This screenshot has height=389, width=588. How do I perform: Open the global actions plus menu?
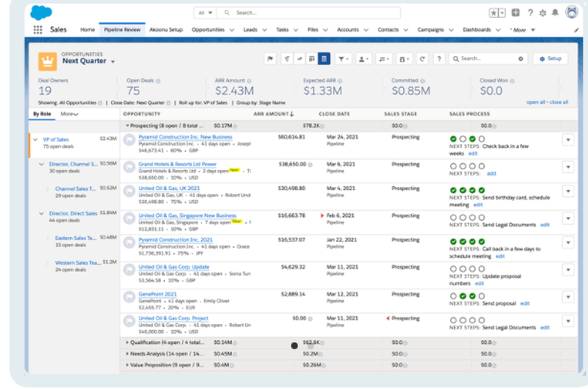point(516,13)
